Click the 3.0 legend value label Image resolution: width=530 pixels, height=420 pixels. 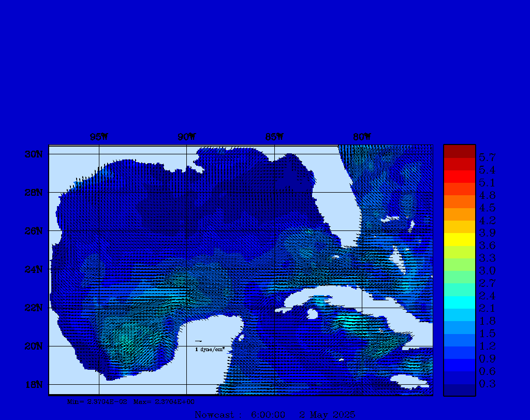(487, 270)
